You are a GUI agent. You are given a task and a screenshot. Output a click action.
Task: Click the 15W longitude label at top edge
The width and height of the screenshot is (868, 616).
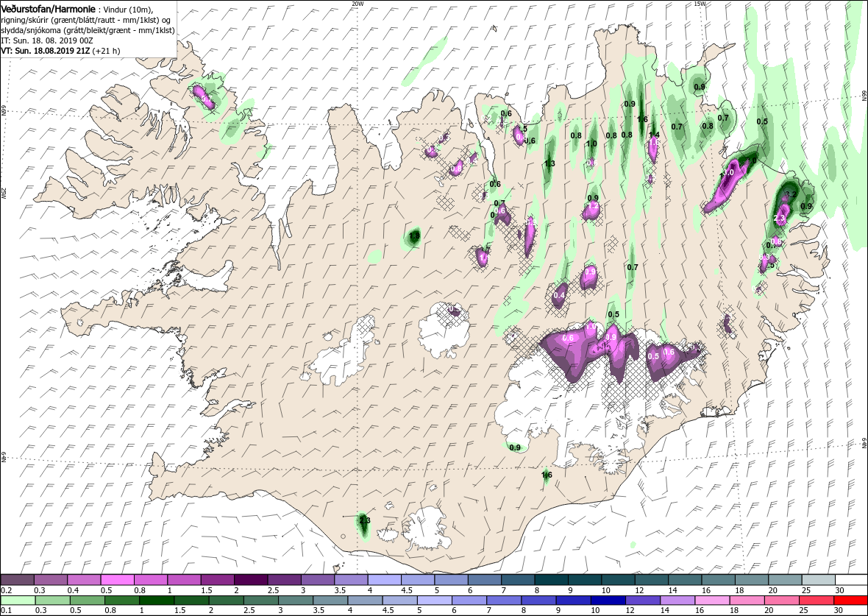(x=700, y=4)
